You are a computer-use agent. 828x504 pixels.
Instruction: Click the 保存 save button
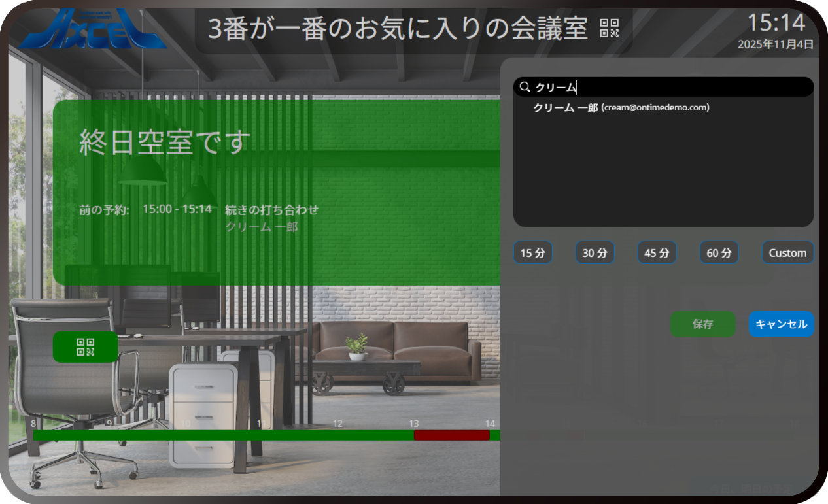pos(702,324)
